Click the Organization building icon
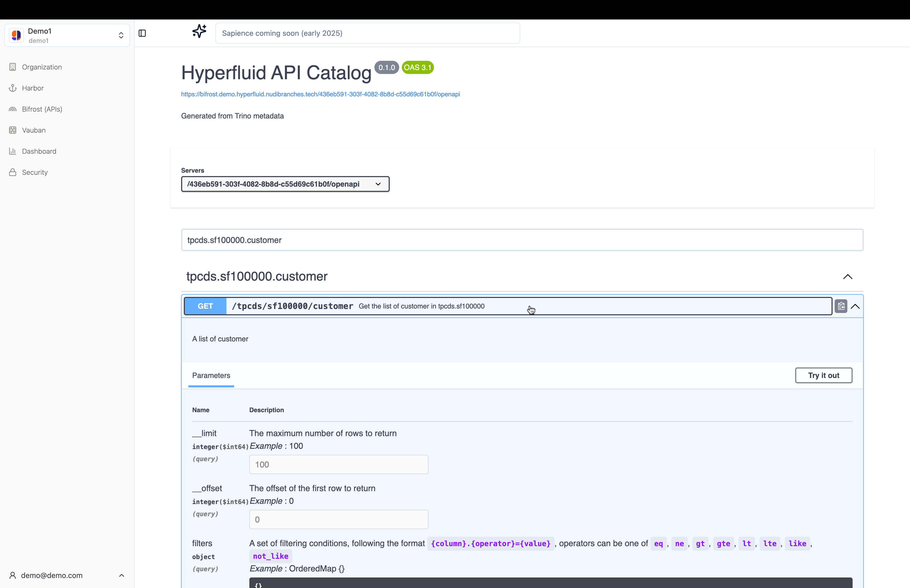Viewport: 910px width, 588px height. [13, 67]
